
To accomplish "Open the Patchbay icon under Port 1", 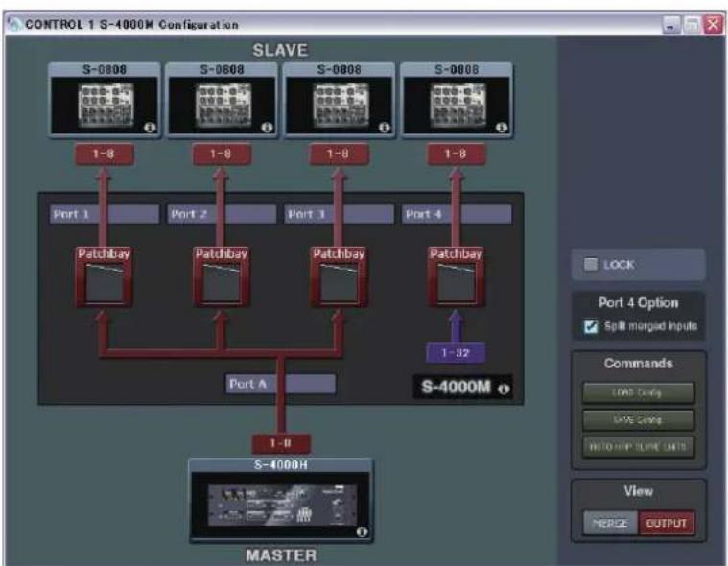I will 104,276.
